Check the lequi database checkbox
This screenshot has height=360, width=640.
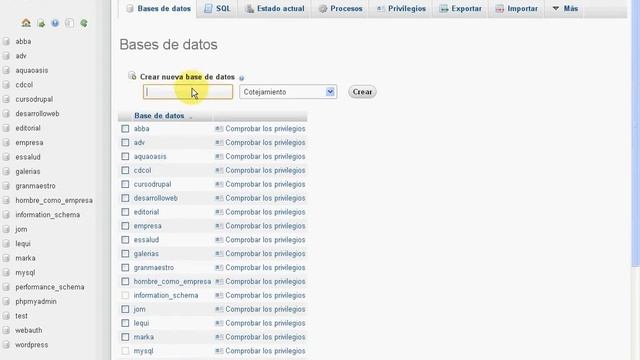125,323
